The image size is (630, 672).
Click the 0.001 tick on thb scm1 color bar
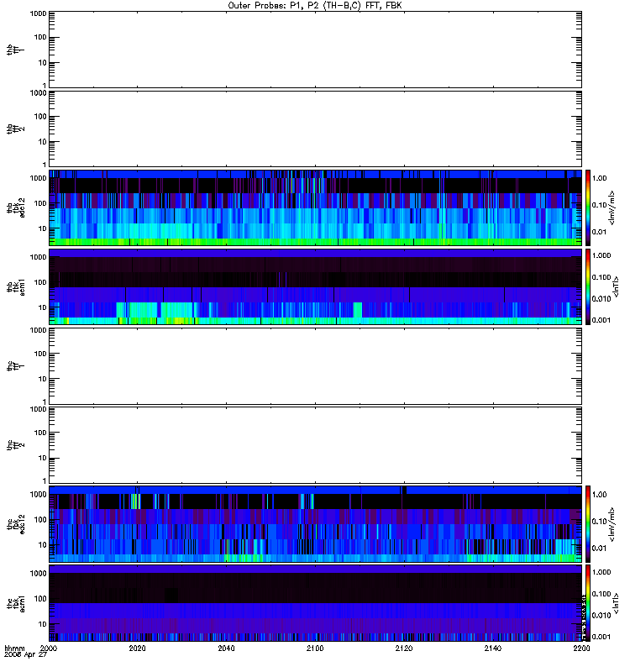[x=601, y=320]
